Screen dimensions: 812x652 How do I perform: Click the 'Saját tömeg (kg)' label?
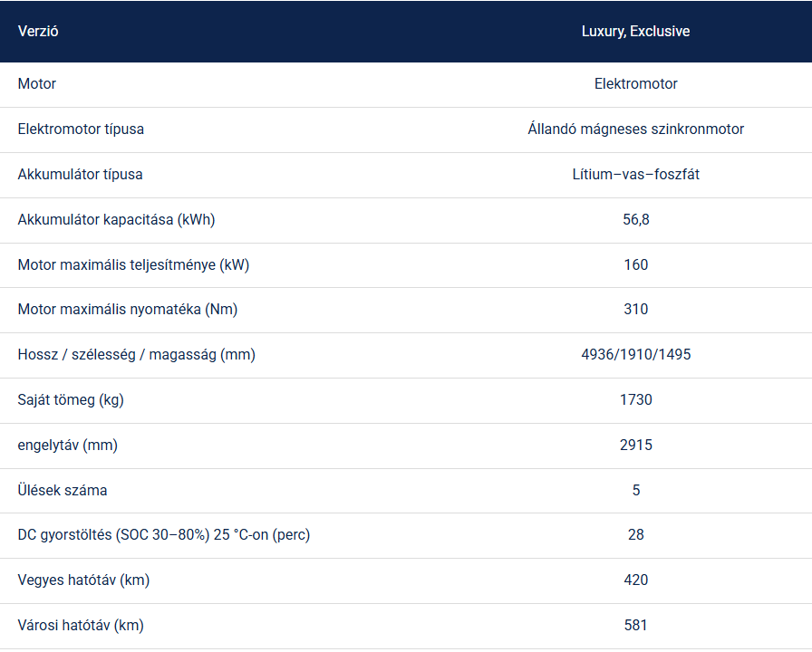71,399
